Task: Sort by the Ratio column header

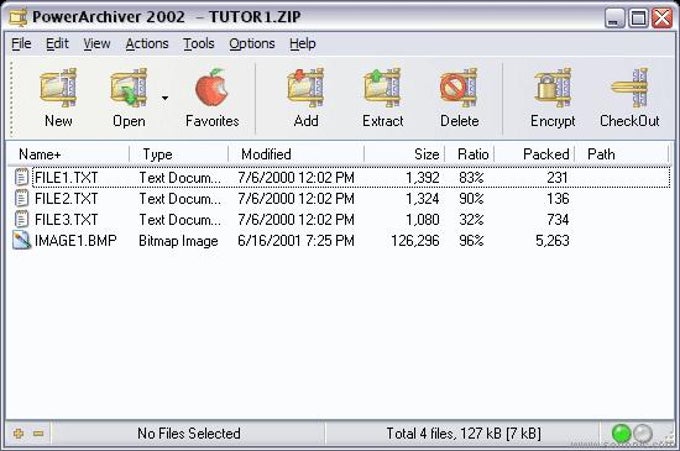Action: pyautogui.click(x=470, y=154)
